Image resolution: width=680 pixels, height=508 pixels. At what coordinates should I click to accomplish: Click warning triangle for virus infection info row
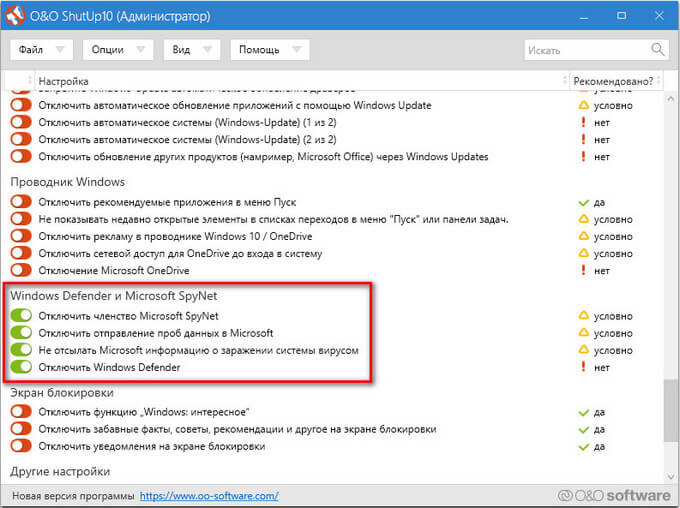coord(584,350)
